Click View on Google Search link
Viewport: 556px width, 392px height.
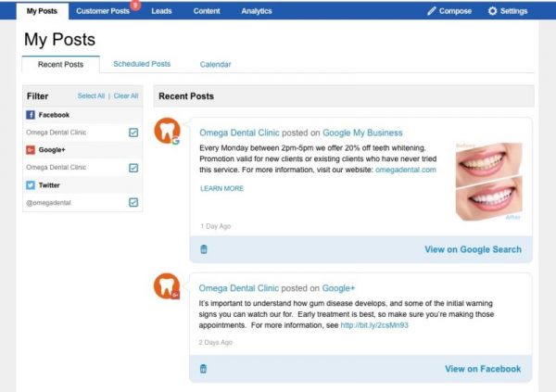pos(473,249)
